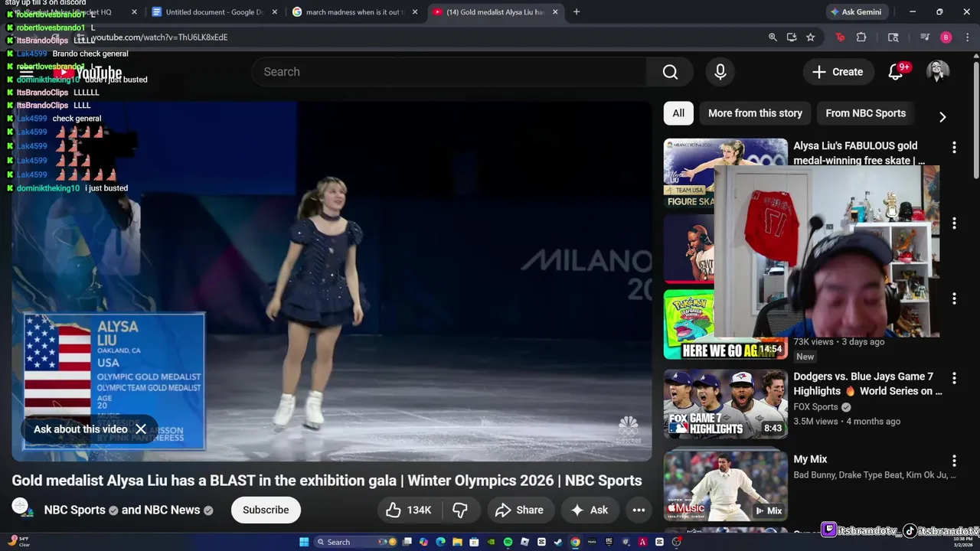This screenshot has width=980, height=551.
Task: Click the YouTube search magnifier button
Action: point(670,72)
